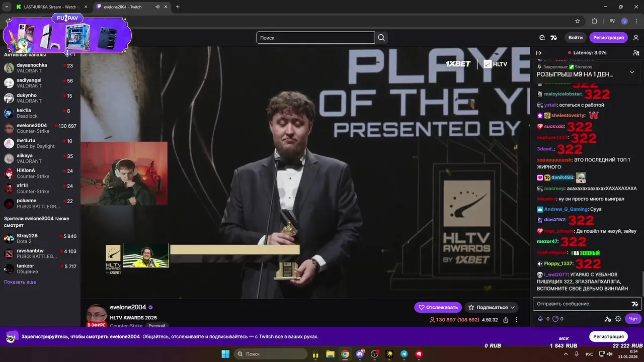This screenshot has height=362, width=644.
Task: Share the stream via share icon
Action: [506, 320]
